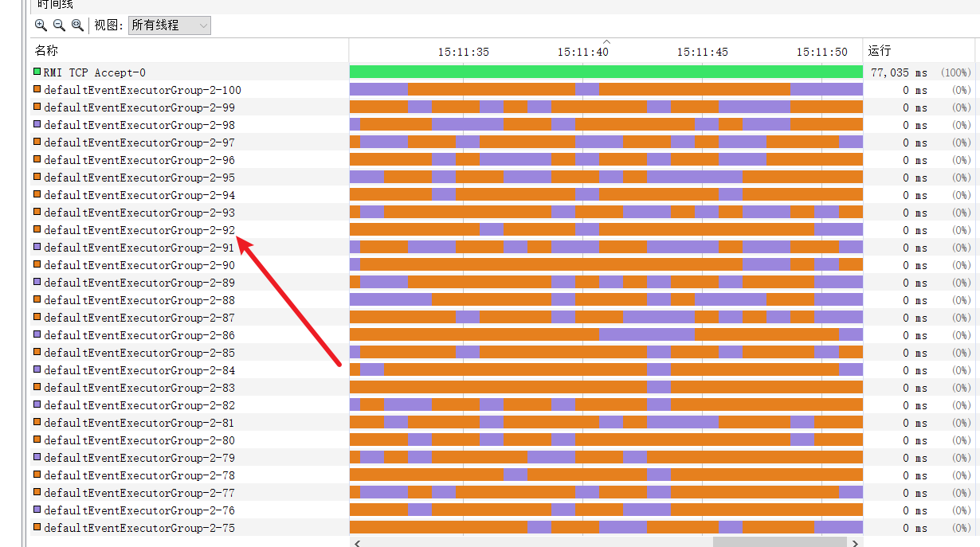Screen dimensions: 980x547
Task: Click horizontal scrollbar right arrow
Action: (x=855, y=542)
